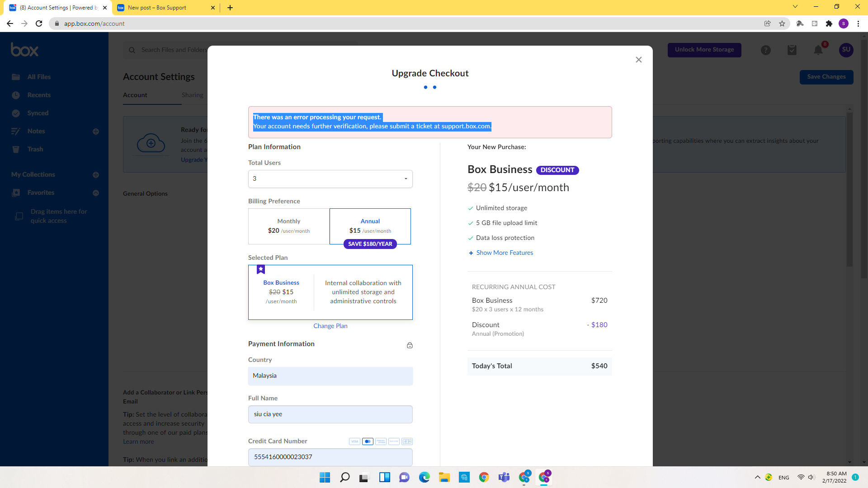This screenshot has height=488, width=868.
Task: Open Microsoft Teams from taskbar
Action: click(504, 477)
